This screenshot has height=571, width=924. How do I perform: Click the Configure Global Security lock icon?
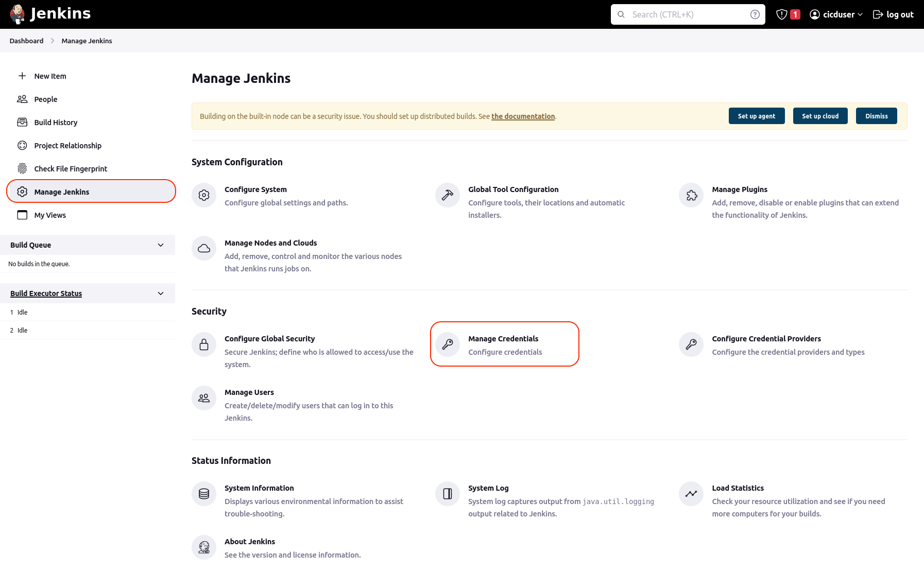[x=204, y=344]
